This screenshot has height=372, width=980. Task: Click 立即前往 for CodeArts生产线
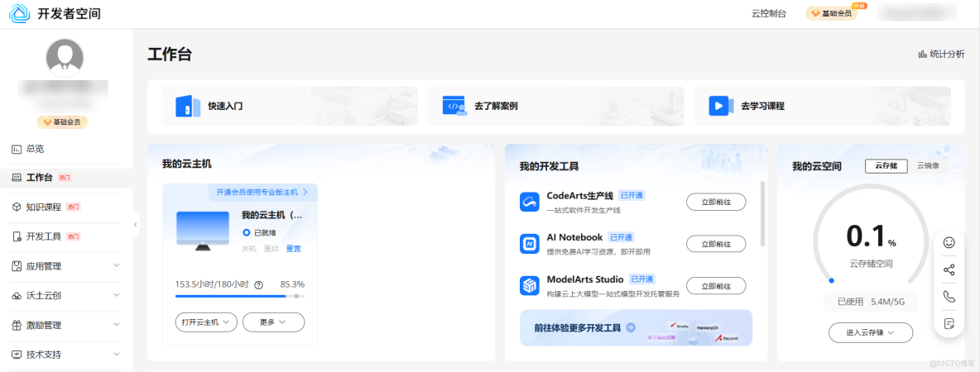716,203
